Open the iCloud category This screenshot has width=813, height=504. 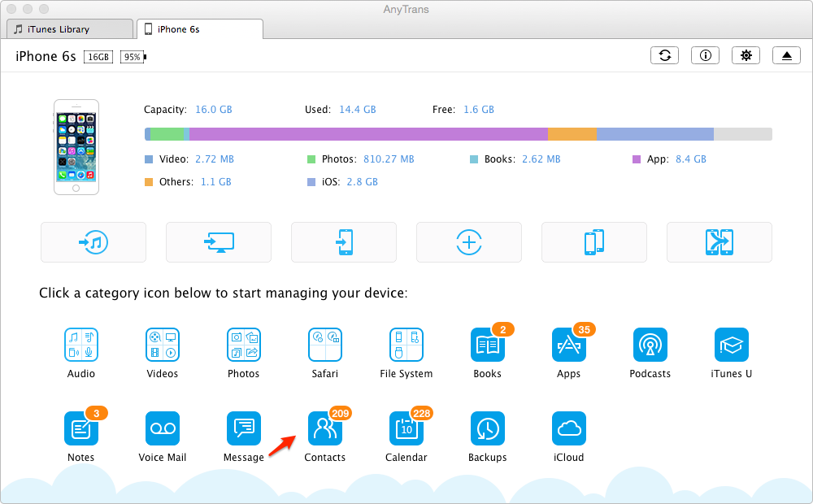pyautogui.click(x=569, y=428)
